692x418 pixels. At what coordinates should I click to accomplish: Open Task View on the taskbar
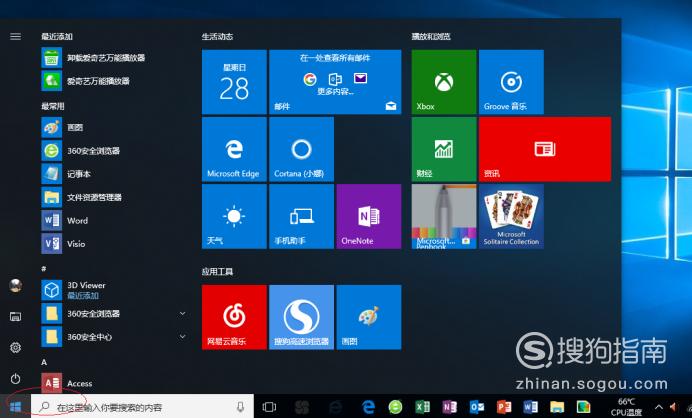[269, 407]
